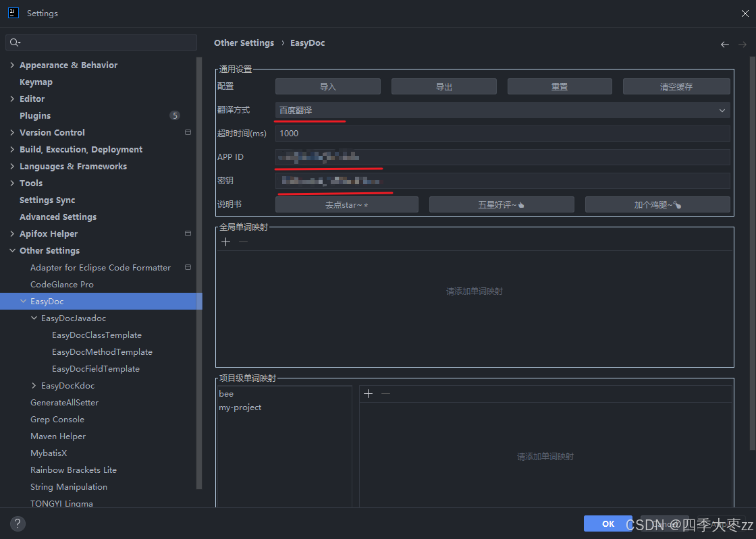Click the Plugins update badge 5
The image size is (756, 539).
point(175,115)
